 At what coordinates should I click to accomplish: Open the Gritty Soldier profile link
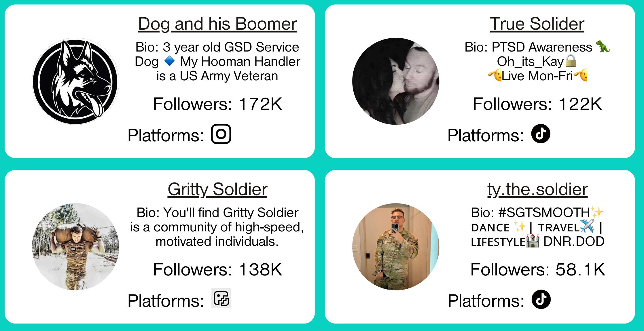pos(217,189)
